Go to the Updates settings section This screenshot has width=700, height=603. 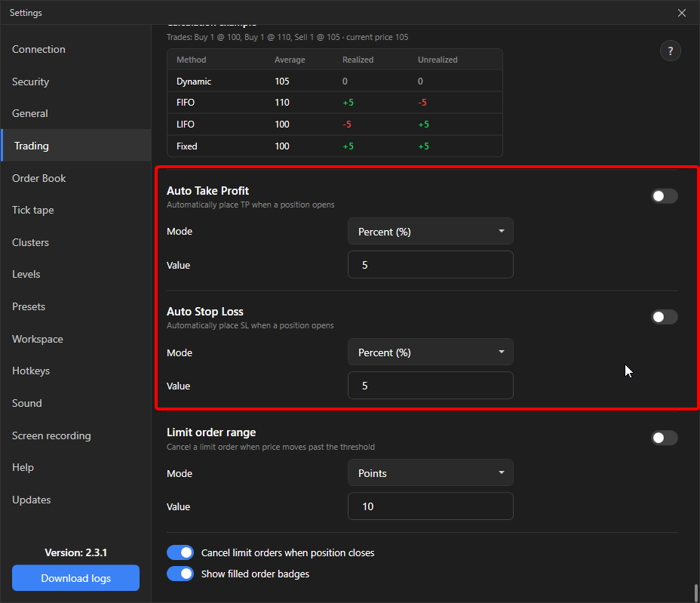tap(76, 500)
